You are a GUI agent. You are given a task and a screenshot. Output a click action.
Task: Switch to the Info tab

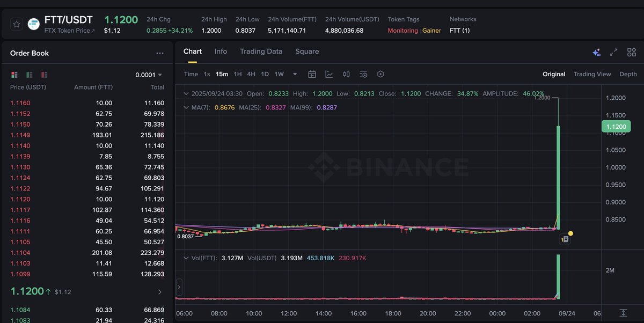pyautogui.click(x=221, y=52)
